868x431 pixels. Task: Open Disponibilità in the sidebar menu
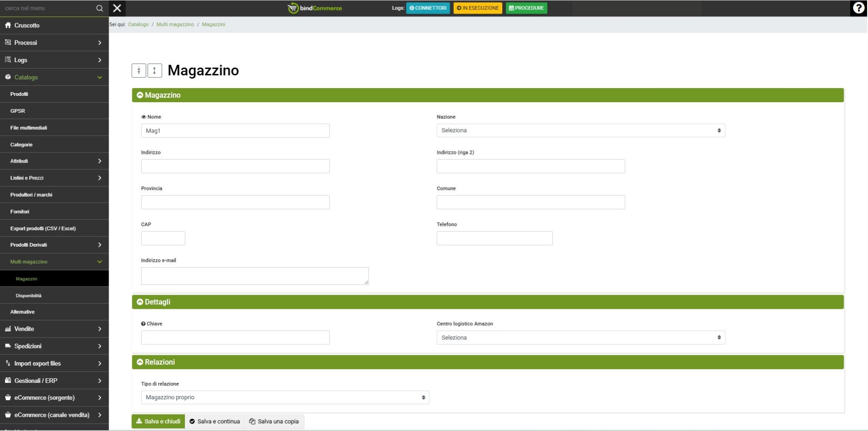29,296
